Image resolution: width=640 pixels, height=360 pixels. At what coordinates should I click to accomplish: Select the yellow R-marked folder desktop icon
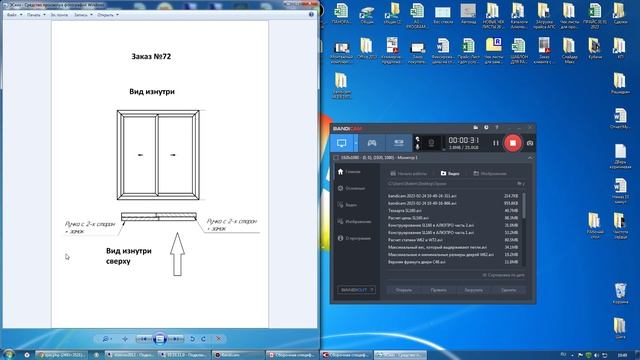(493, 51)
